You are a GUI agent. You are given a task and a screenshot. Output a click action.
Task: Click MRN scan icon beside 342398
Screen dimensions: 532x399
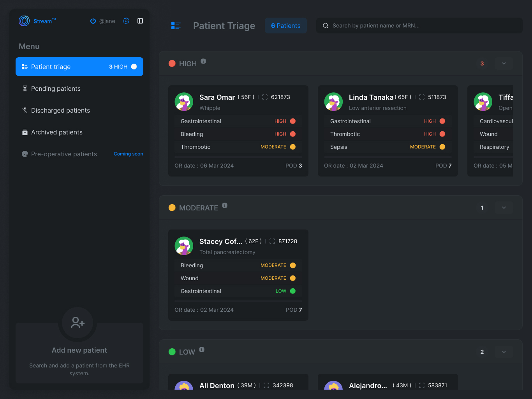266,385
